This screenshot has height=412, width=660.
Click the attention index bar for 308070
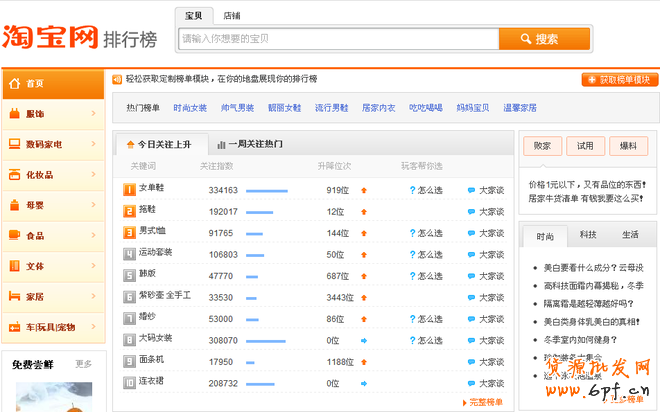266,341
